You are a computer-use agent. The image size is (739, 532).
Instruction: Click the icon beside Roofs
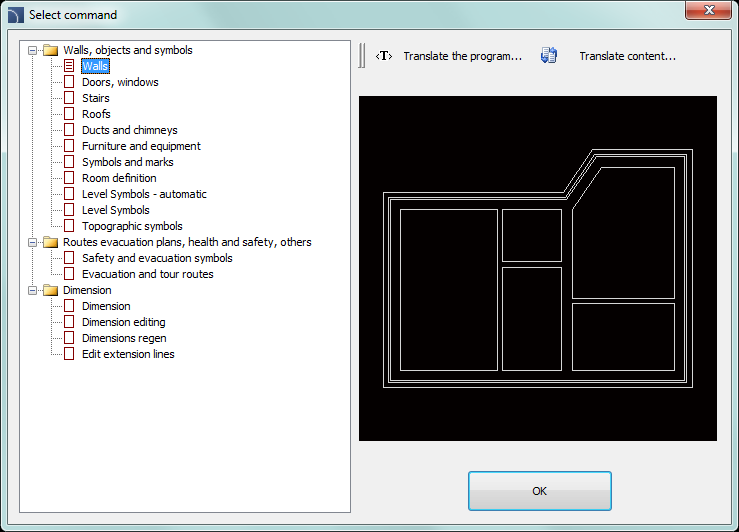69,114
